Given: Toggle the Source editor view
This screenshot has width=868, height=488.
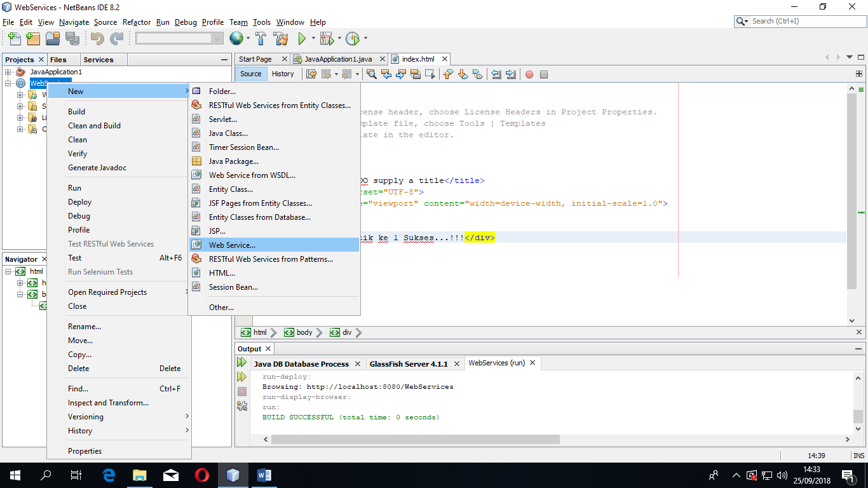Looking at the screenshot, I should point(251,74).
